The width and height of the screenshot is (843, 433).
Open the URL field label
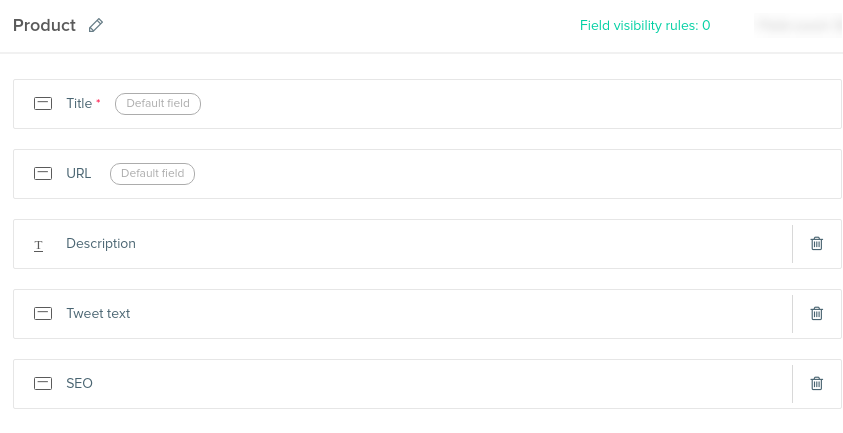78,173
